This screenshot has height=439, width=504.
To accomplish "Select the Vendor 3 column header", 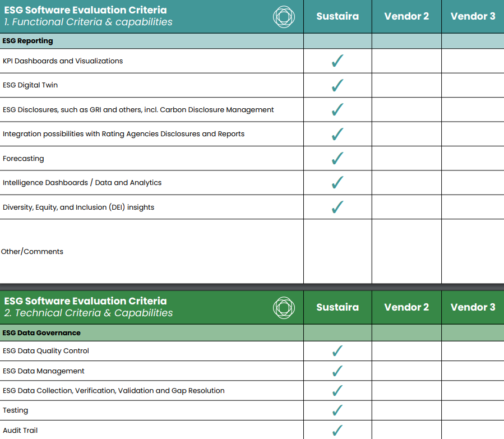I will (473, 16).
